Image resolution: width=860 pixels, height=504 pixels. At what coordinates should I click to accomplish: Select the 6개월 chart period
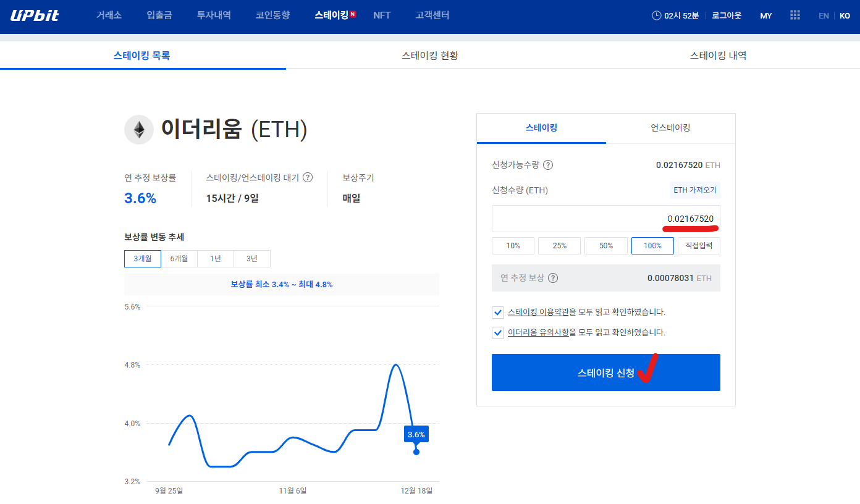click(179, 259)
